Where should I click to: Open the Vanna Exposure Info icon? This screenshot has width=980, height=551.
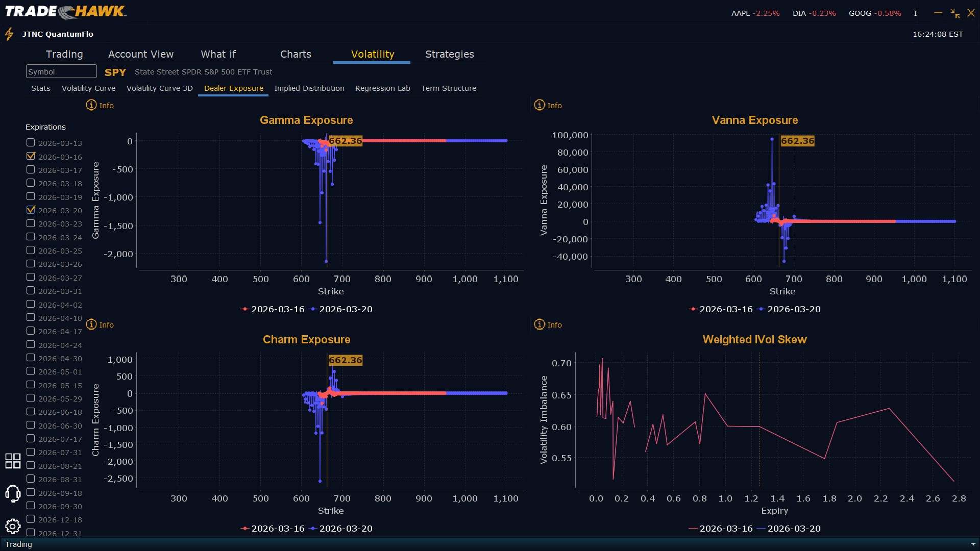click(x=540, y=105)
